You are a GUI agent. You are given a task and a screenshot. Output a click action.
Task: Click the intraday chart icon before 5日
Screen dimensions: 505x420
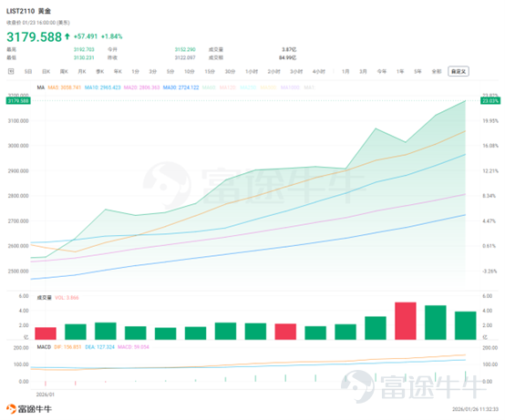[11, 71]
